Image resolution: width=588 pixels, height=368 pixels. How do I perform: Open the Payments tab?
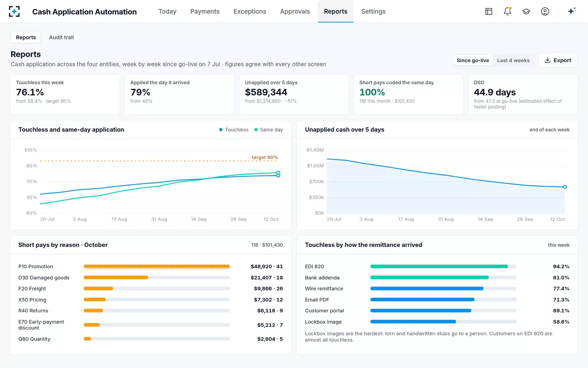[205, 11]
